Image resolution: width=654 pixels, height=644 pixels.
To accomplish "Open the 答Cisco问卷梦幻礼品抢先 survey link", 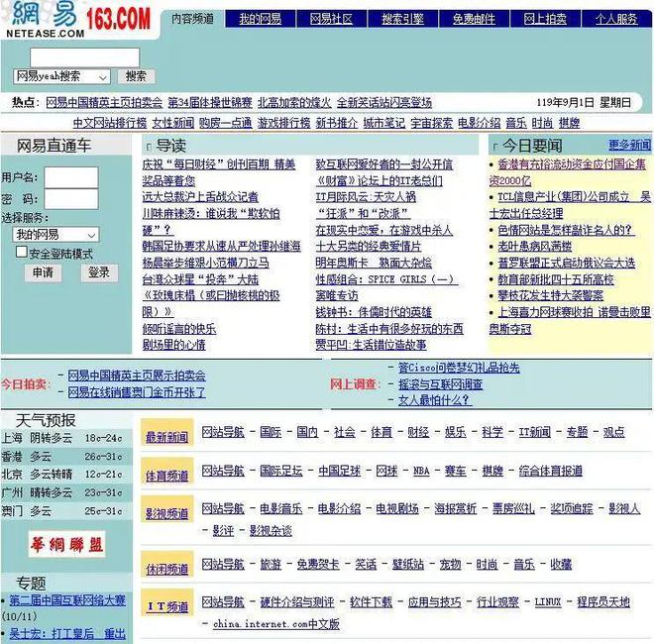I will click(x=459, y=368).
